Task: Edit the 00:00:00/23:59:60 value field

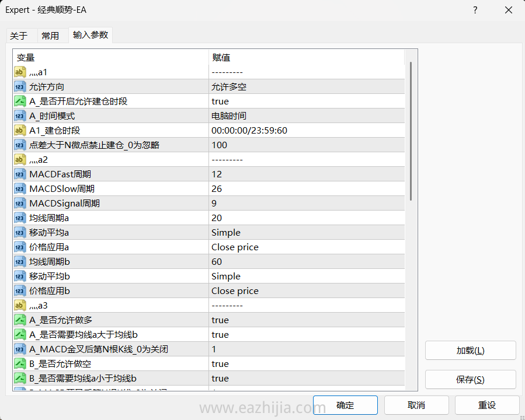Action: click(307, 131)
